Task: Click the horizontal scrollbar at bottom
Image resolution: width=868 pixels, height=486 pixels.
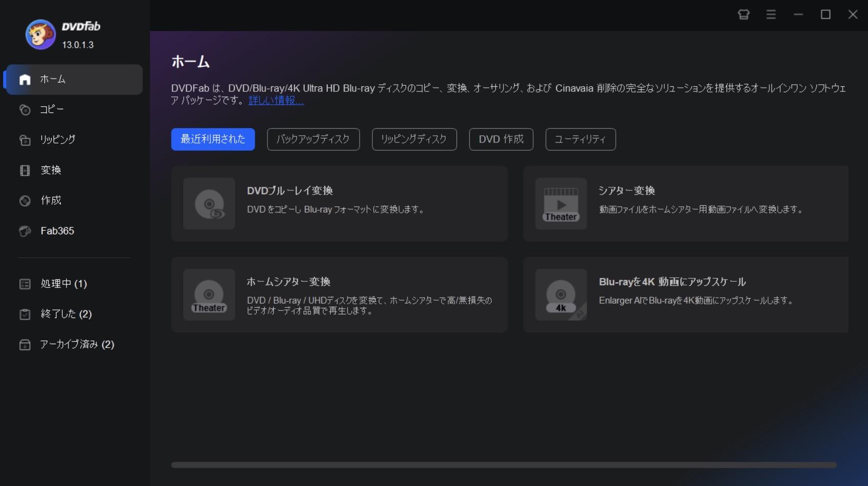Action: tap(504, 465)
